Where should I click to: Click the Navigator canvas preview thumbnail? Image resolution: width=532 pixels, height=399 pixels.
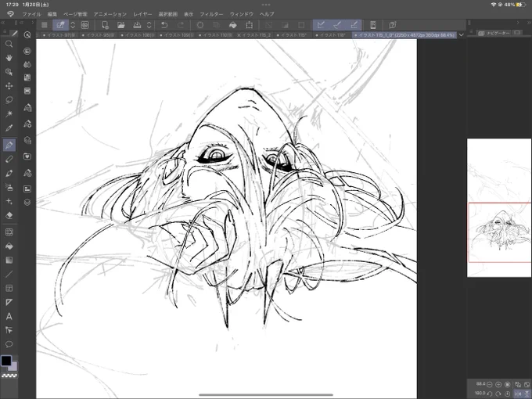click(499, 207)
